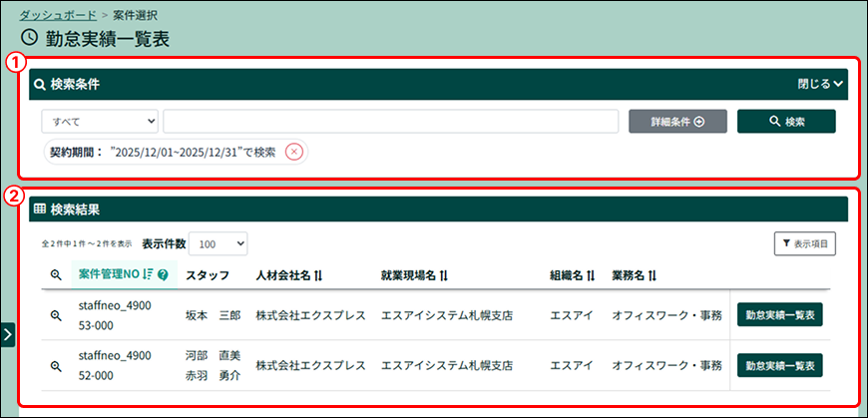The height and width of the screenshot is (418, 868).
Task: Change 表示件数 dropdown from 100
Action: (x=218, y=243)
